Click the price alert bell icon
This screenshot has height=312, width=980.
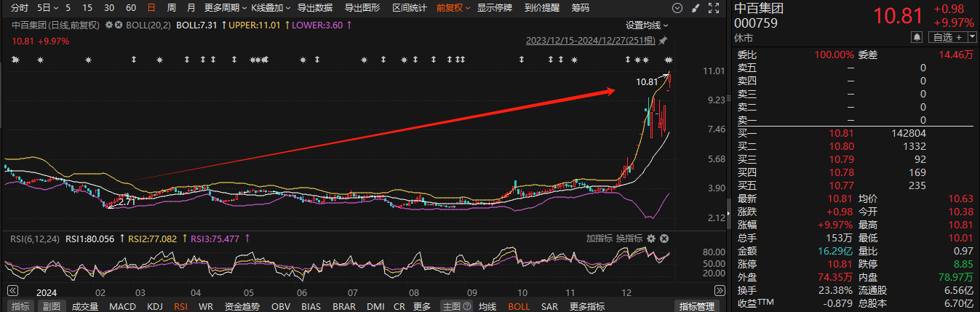pyautogui.click(x=917, y=37)
